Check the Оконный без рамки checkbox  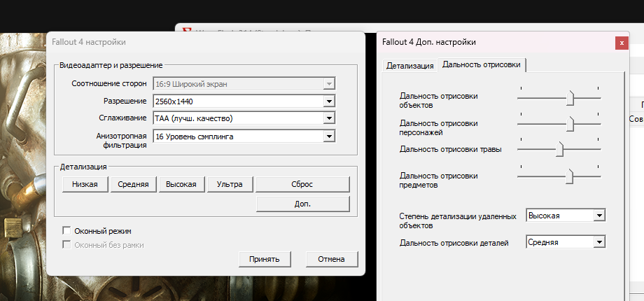point(67,245)
